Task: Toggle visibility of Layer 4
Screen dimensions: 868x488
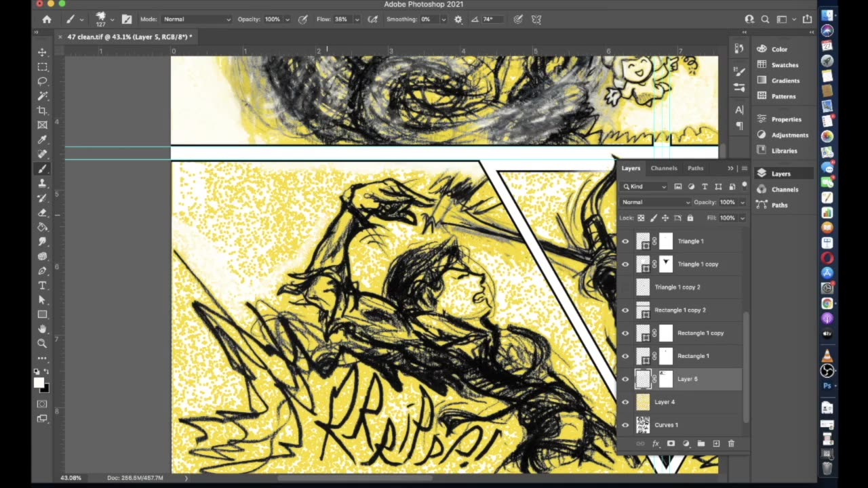Action: pyautogui.click(x=625, y=402)
